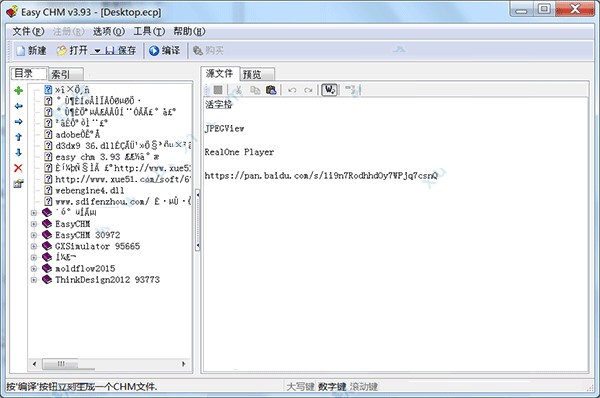The image size is (600, 398).
Task: Move item up with blue up arrow
Action: coord(18,137)
